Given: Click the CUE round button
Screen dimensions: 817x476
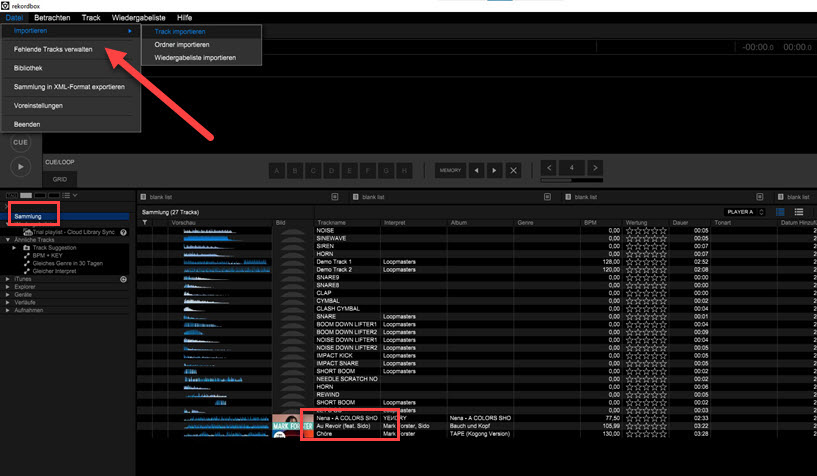Looking at the screenshot, I should 20,142.
